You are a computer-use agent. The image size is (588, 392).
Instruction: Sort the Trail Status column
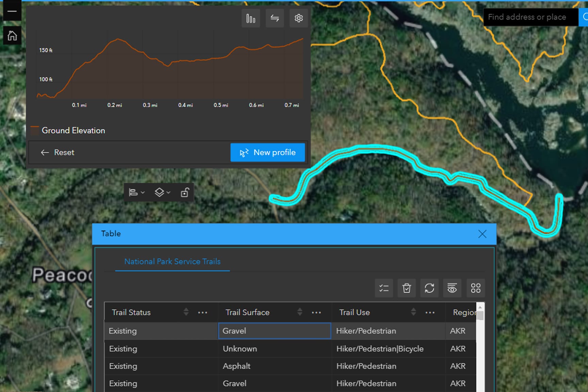tap(186, 312)
